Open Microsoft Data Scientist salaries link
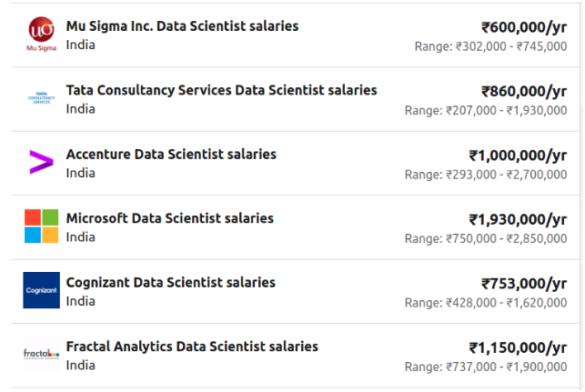This screenshot has height=392, width=585. click(x=169, y=218)
